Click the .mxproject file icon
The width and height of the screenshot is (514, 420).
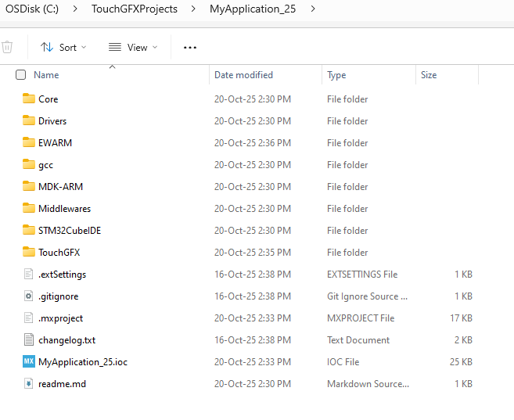pyautogui.click(x=28, y=318)
